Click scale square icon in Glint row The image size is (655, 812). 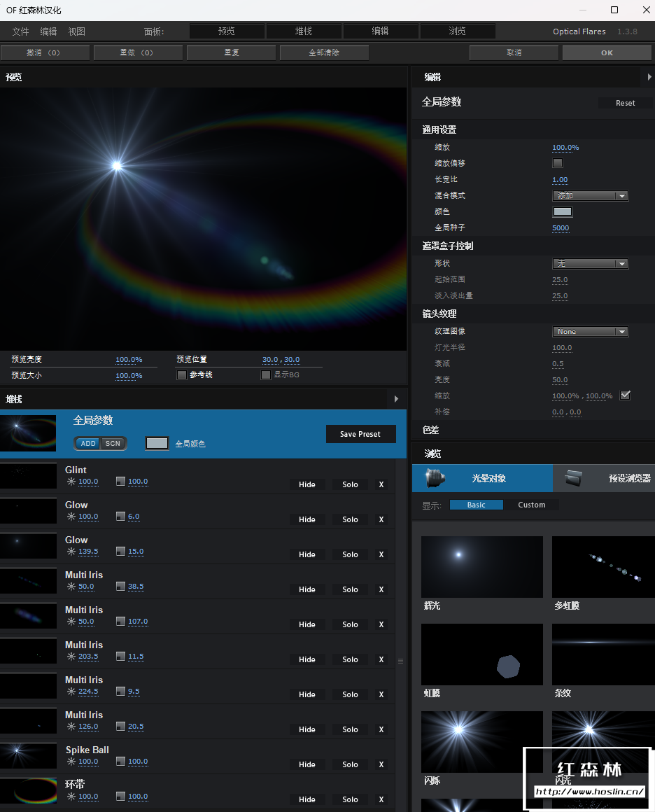coord(120,482)
